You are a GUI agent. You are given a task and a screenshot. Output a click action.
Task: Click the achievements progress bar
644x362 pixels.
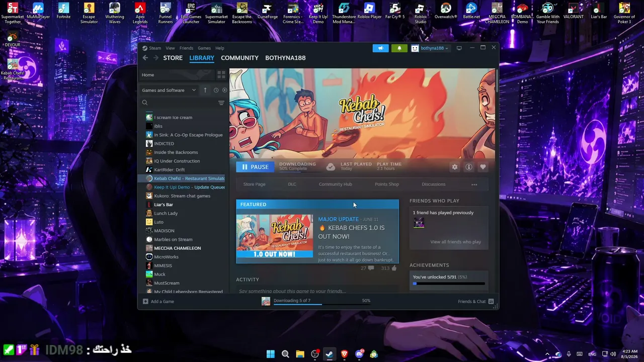[x=449, y=284]
